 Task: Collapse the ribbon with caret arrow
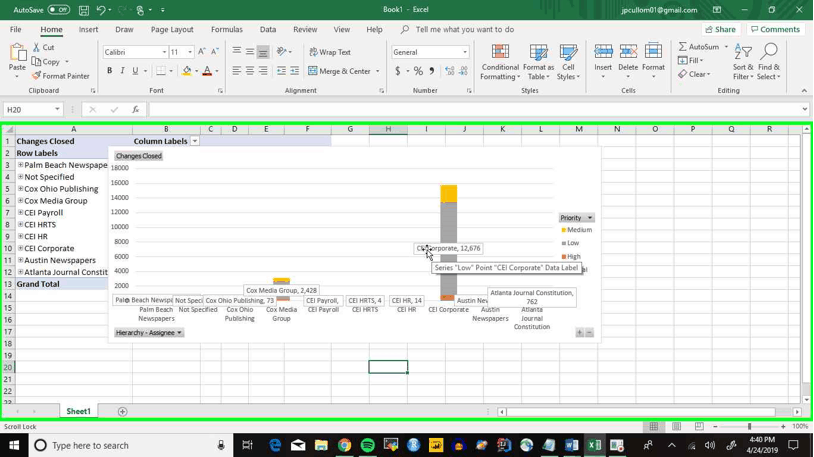click(804, 91)
